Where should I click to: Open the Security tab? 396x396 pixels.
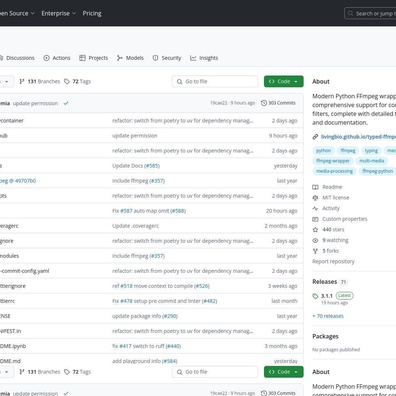click(167, 58)
